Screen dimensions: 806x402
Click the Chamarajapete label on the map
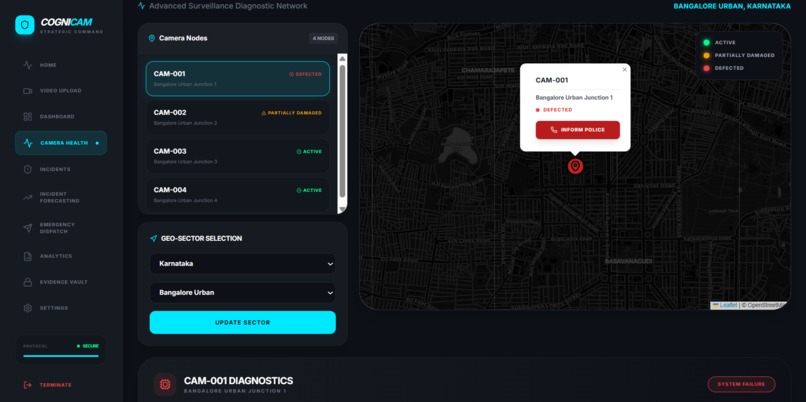[x=487, y=70]
